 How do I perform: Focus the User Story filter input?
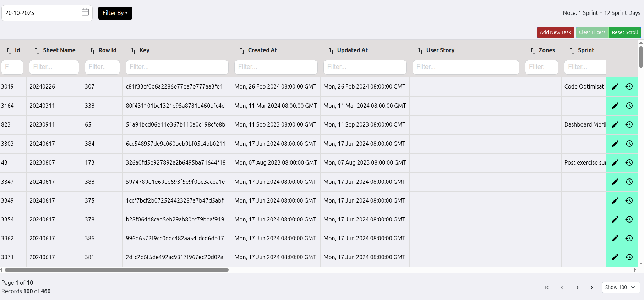click(x=465, y=67)
